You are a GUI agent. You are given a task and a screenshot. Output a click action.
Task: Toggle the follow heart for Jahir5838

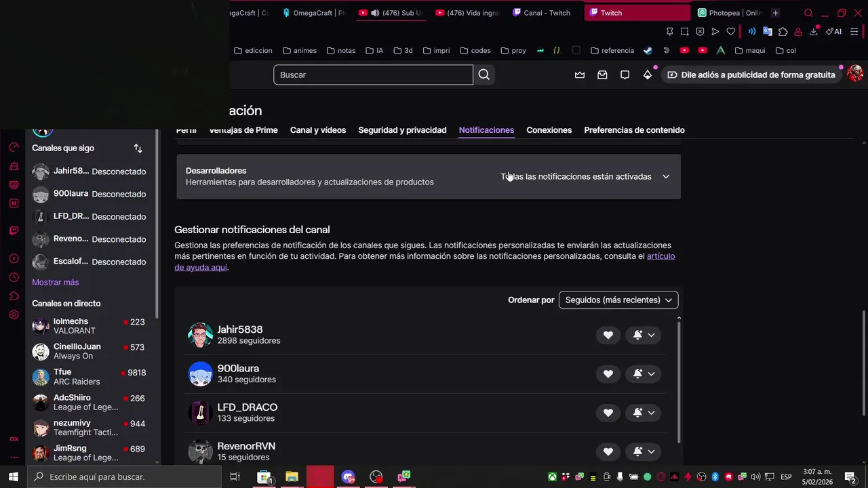(x=608, y=335)
